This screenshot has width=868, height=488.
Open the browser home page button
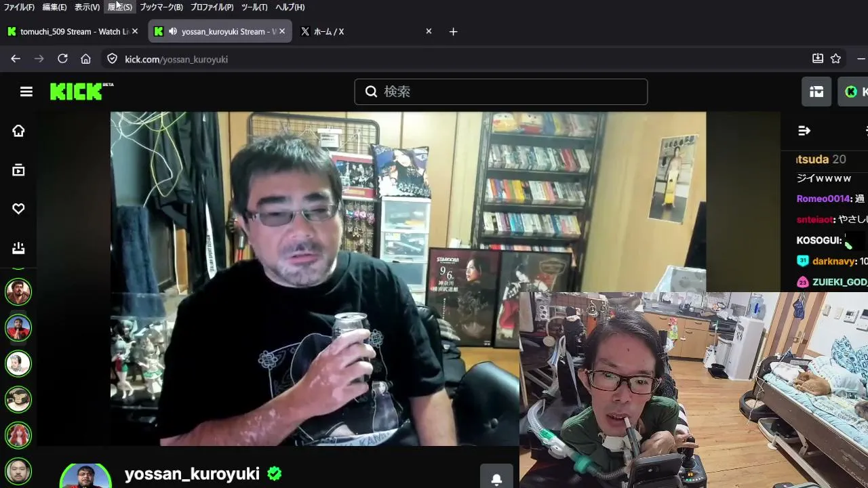[85, 59]
